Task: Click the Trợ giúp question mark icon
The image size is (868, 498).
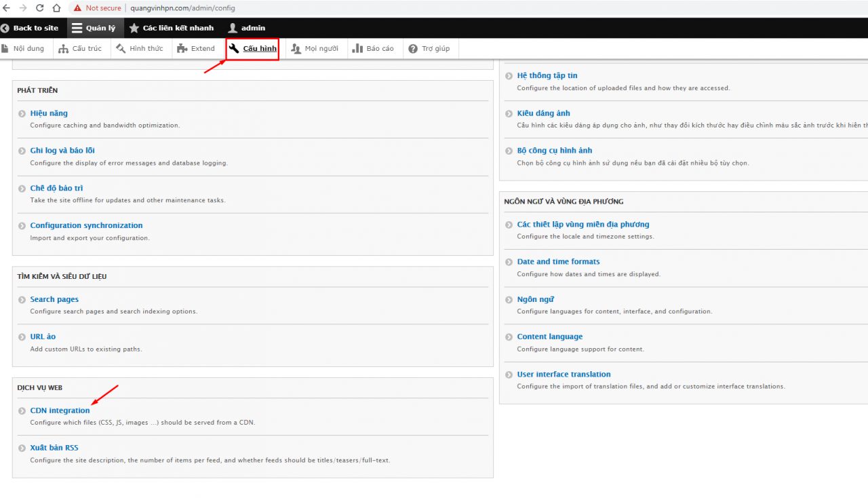Action: pyautogui.click(x=413, y=49)
